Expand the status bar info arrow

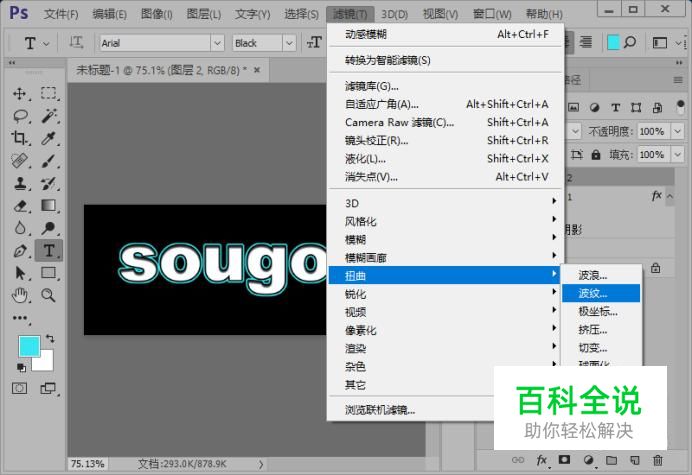[261, 464]
